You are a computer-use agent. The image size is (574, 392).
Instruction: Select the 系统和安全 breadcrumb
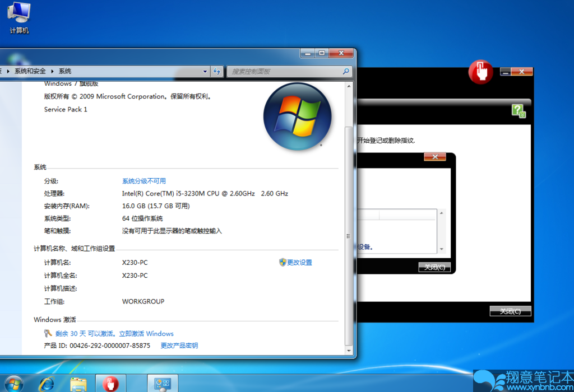tap(30, 71)
